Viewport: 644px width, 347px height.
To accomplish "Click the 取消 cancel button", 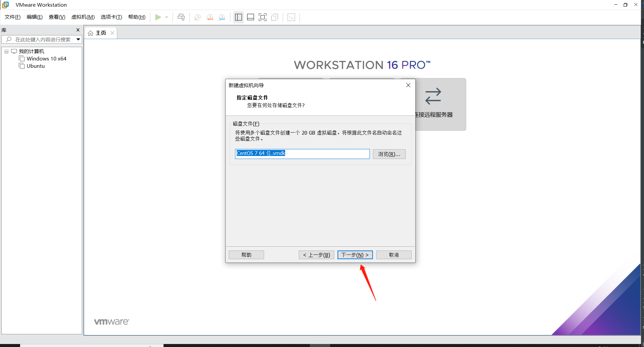I will point(394,255).
